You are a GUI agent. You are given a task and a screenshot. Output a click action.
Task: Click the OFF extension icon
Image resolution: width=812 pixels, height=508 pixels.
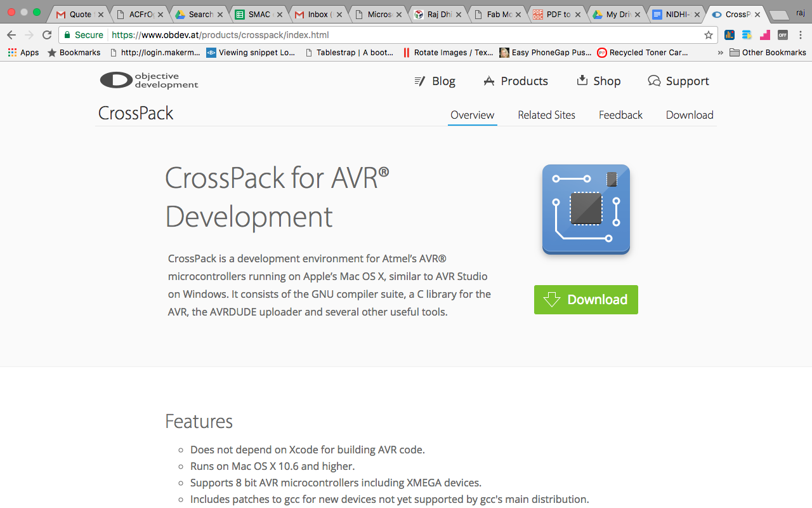pos(783,35)
